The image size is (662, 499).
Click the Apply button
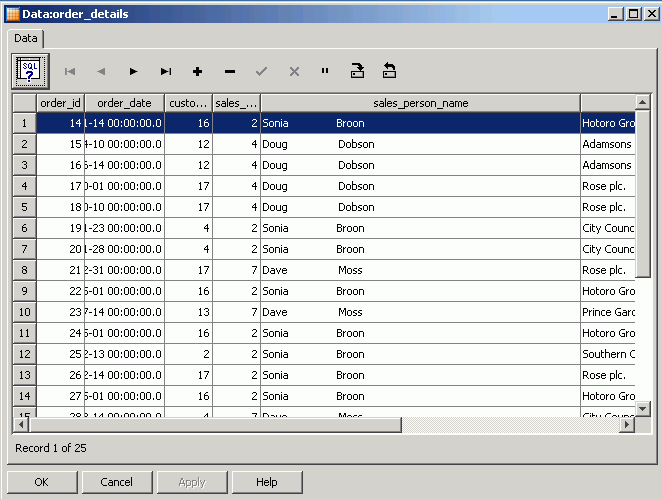coord(192,482)
